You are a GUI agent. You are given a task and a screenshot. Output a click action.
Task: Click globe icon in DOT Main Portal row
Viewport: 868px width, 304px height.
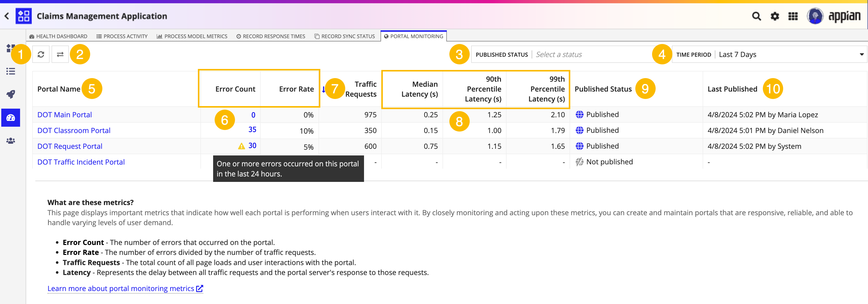579,115
